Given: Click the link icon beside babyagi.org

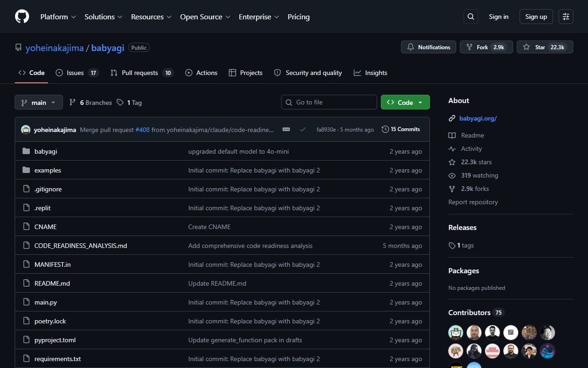Looking at the screenshot, I should [x=452, y=118].
